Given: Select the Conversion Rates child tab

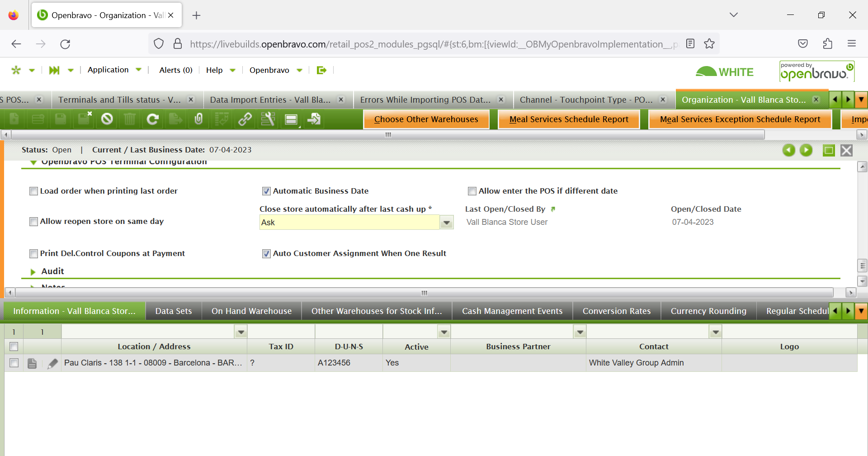Looking at the screenshot, I should coord(617,311).
